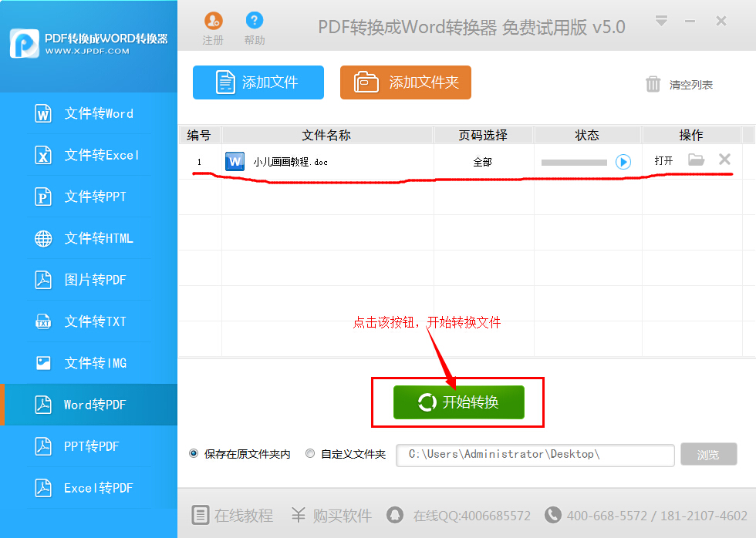Image resolution: width=756 pixels, height=538 pixels.
Task: Click the PDF转换成WORD转换器 logo
Action: [89, 43]
